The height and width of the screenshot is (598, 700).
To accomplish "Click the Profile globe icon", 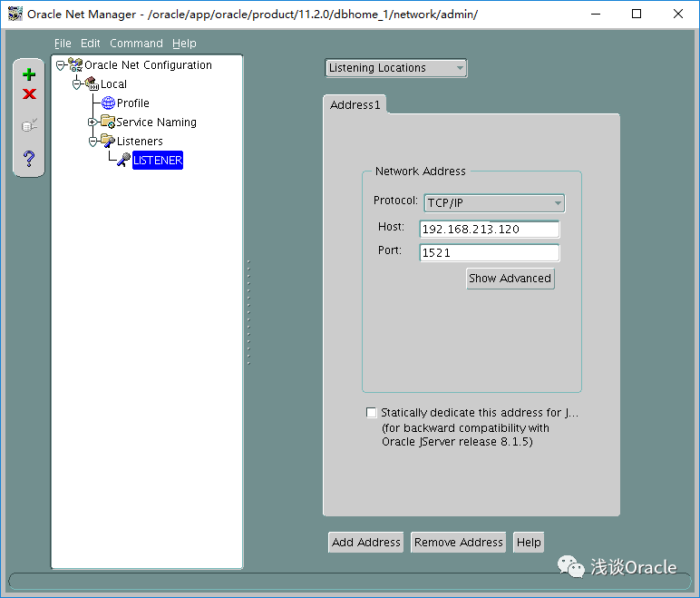I will (x=108, y=103).
